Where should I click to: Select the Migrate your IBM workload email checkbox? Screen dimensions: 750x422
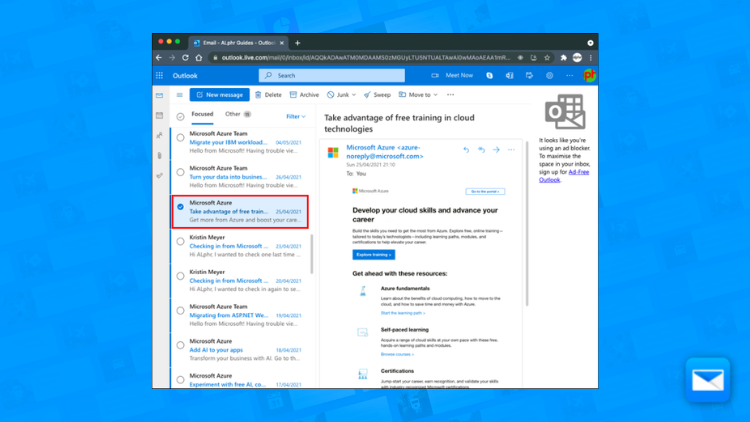pos(180,138)
